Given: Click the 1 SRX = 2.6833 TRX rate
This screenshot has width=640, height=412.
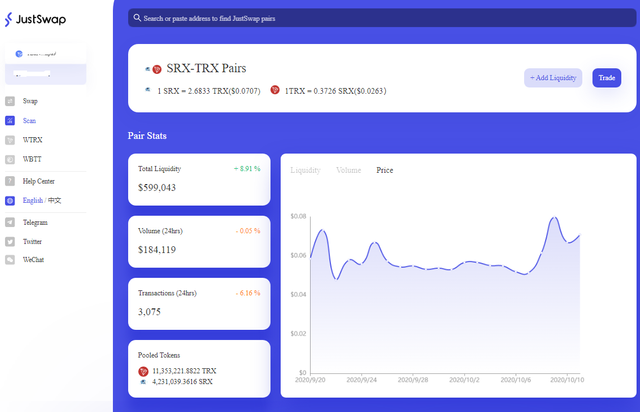Looking at the screenshot, I should click(x=209, y=91).
